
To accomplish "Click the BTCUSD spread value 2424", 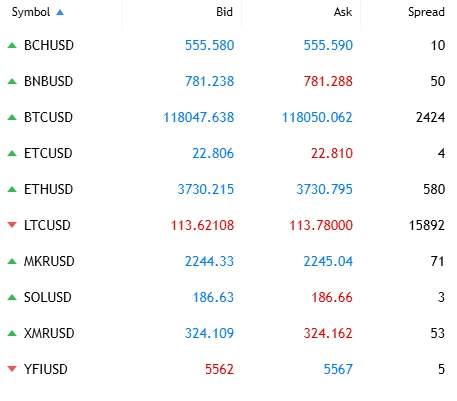I will tap(430, 117).
